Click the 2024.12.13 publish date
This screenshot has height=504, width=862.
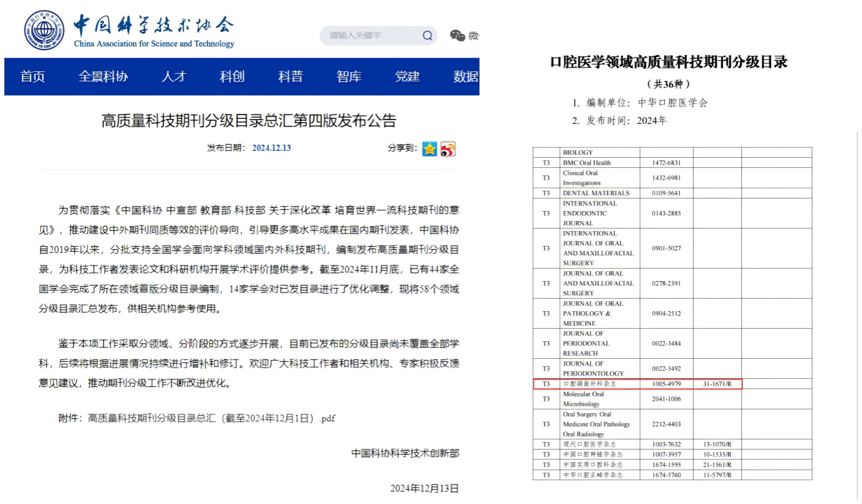271,148
